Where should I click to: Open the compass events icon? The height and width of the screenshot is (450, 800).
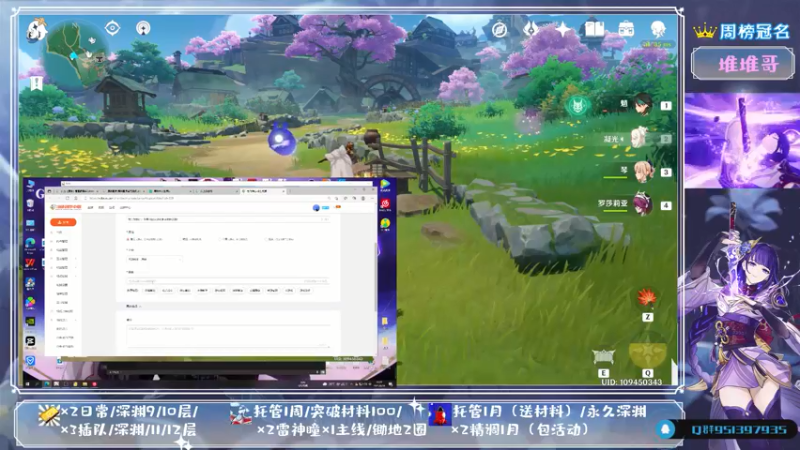tap(499, 30)
